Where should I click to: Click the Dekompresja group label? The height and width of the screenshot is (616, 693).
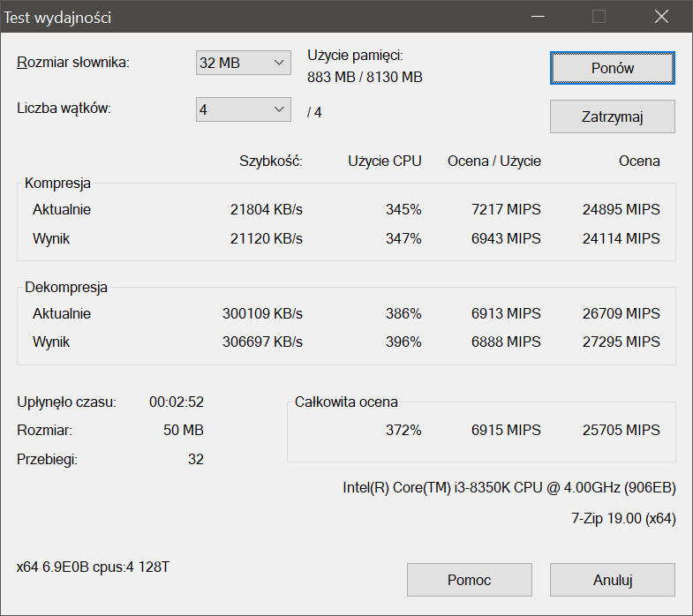[x=66, y=287]
